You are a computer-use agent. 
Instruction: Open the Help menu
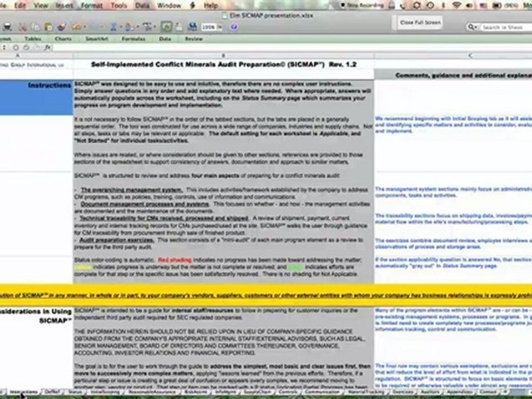[x=211, y=6]
